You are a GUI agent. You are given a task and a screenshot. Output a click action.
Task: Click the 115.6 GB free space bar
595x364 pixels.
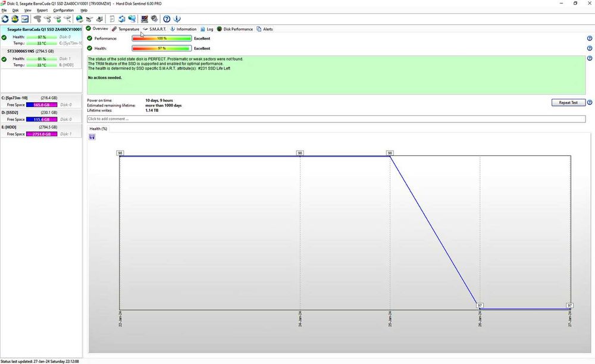[42, 119]
